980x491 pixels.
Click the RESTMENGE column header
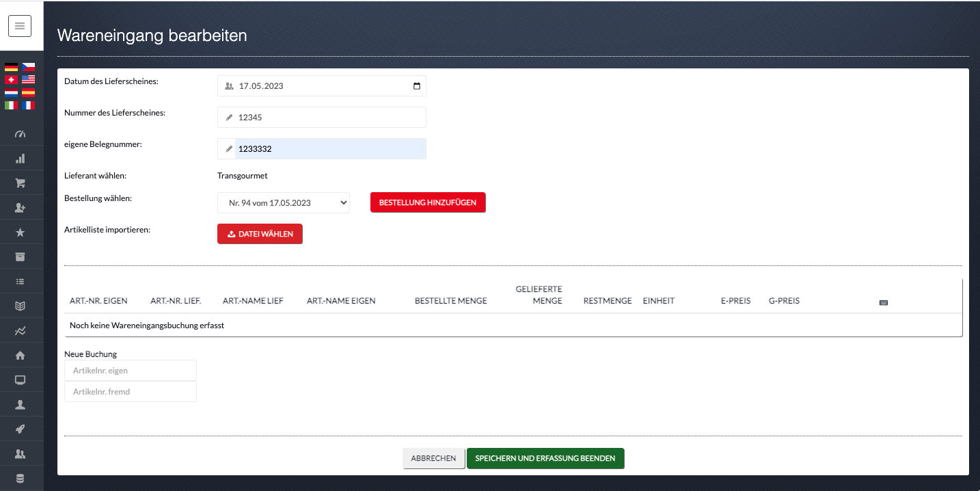pyautogui.click(x=608, y=301)
